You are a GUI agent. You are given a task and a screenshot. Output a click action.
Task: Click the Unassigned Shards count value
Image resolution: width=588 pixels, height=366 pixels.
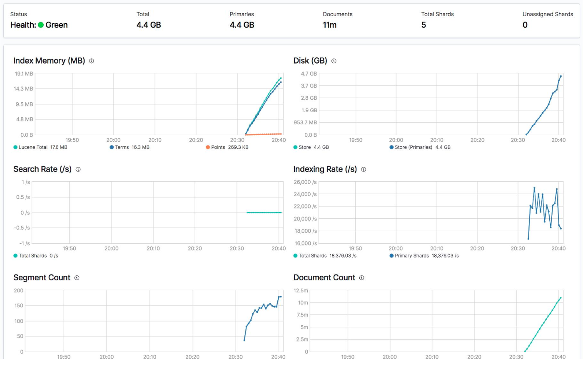click(x=525, y=25)
